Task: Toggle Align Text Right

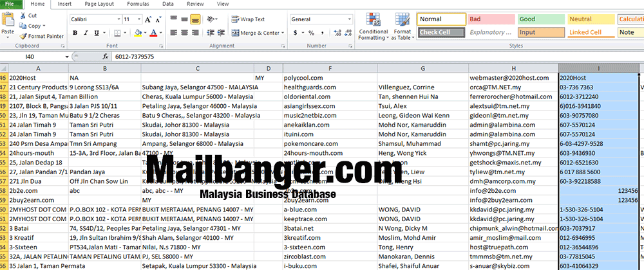Action: 195,33
